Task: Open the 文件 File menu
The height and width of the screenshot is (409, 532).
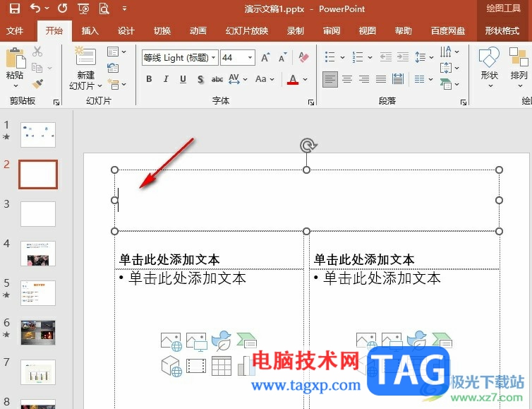Action: (15, 31)
